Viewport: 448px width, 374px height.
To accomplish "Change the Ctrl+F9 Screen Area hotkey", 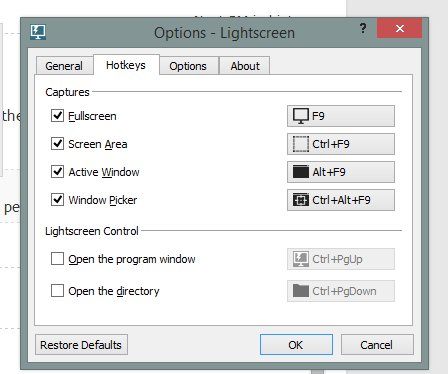I will tap(341, 144).
